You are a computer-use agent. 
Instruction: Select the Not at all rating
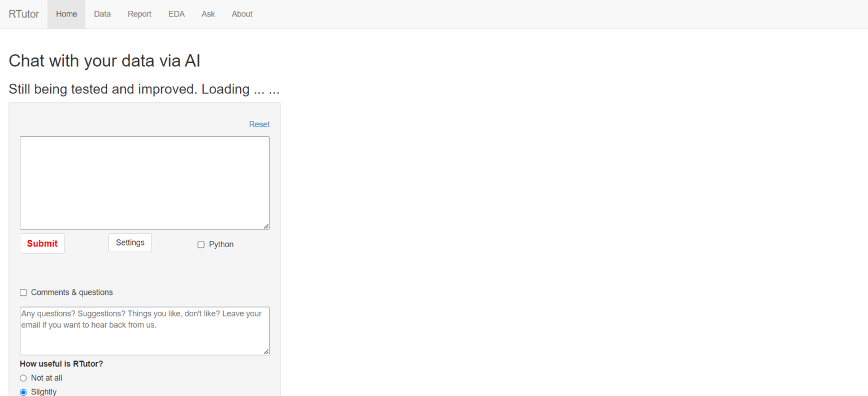pyautogui.click(x=23, y=378)
